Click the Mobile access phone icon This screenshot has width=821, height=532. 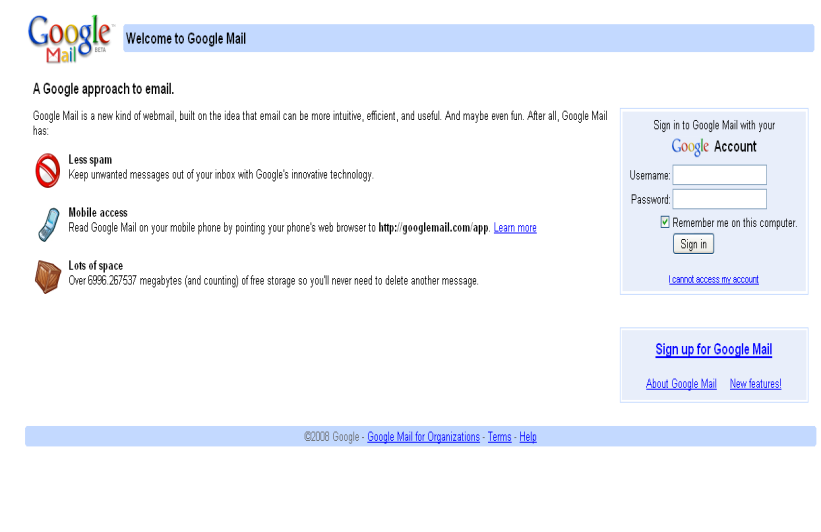[x=49, y=225]
